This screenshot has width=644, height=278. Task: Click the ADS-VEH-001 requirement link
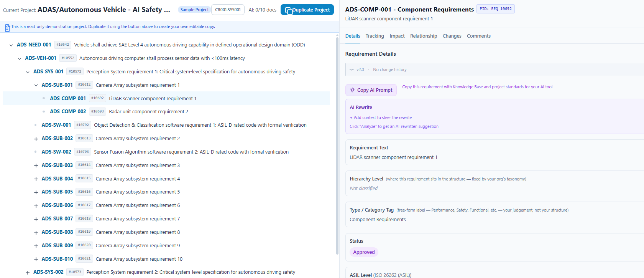[x=41, y=58]
